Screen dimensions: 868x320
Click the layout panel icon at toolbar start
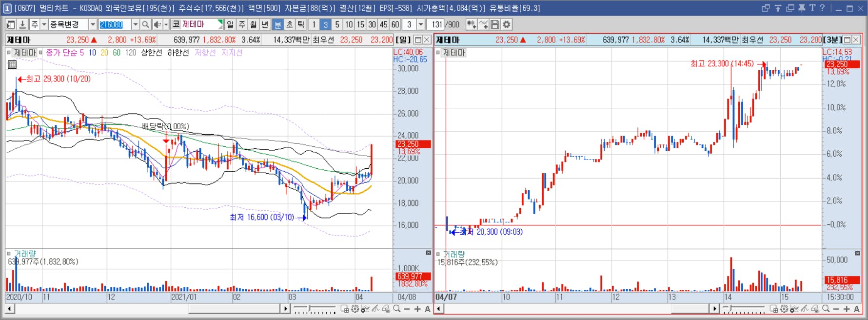click(11, 24)
